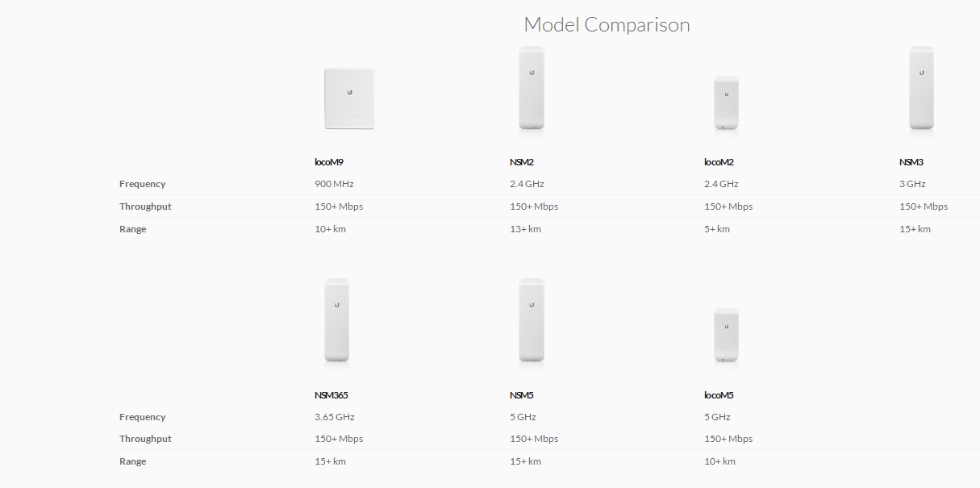
Task: Open the NSM5 model link
Action: pyautogui.click(x=522, y=395)
